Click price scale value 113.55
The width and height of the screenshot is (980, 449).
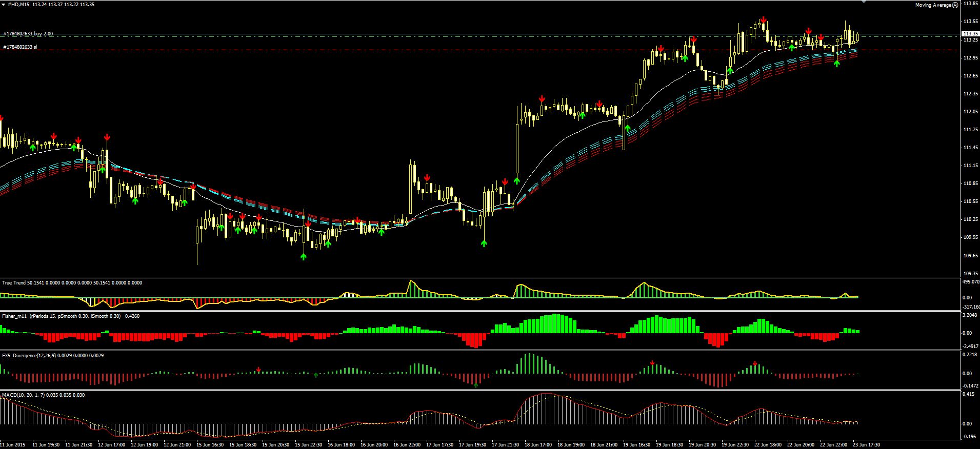pyautogui.click(x=970, y=22)
